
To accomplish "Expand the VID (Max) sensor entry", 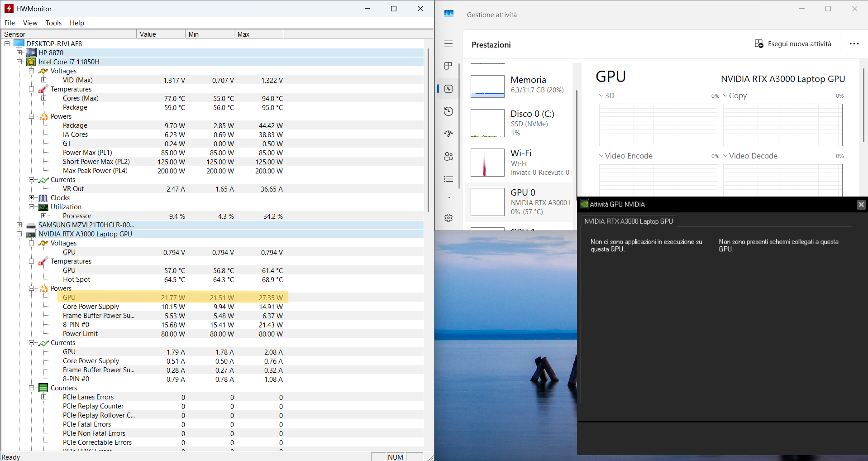I will click(43, 80).
